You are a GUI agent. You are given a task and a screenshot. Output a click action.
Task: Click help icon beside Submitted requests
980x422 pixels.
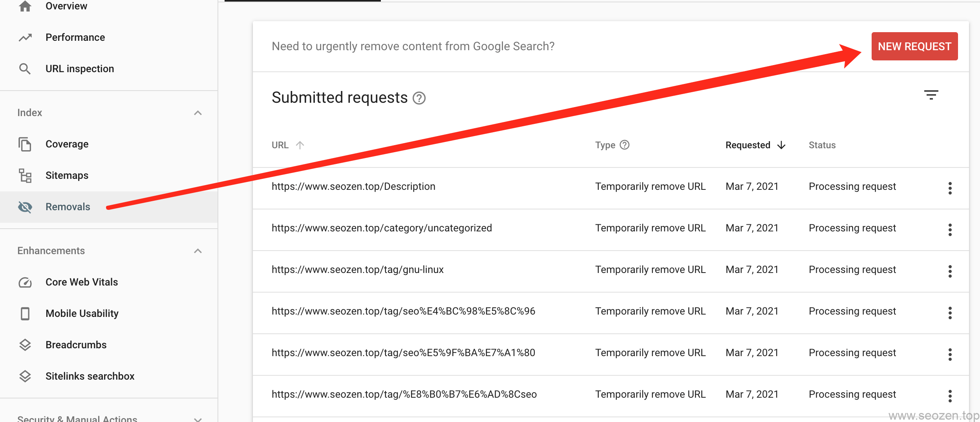(419, 98)
